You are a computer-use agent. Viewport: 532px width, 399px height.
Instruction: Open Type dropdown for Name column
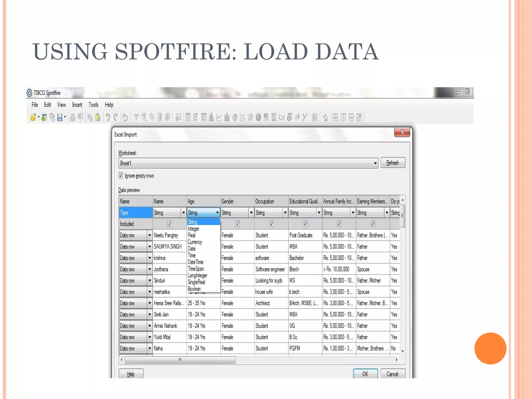click(x=183, y=212)
